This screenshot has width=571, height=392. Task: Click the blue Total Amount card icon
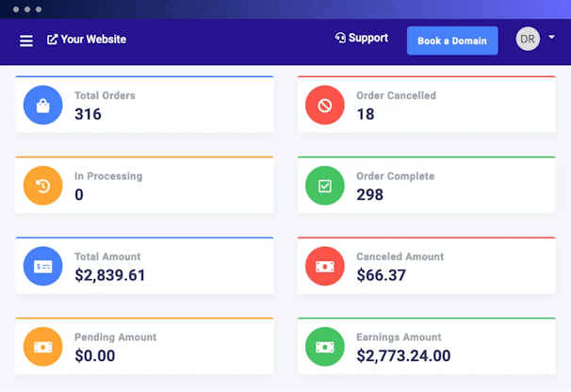pos(42,266)
